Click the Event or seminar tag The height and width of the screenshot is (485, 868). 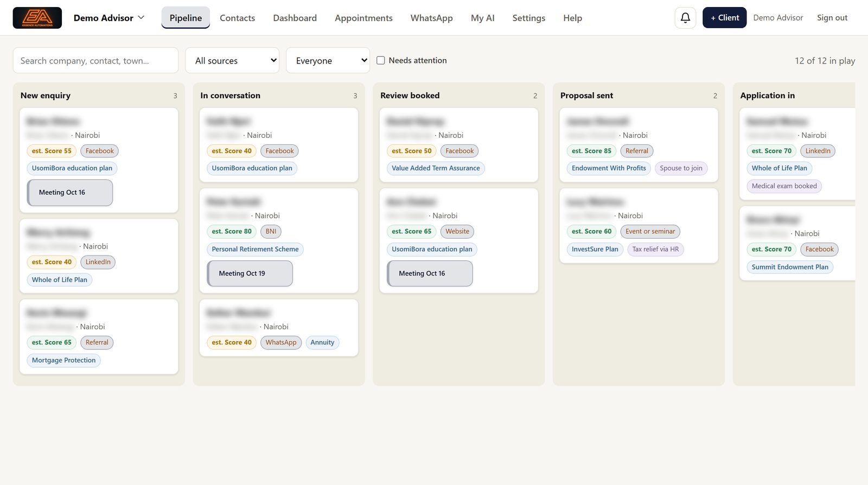(x=650, y=231)
